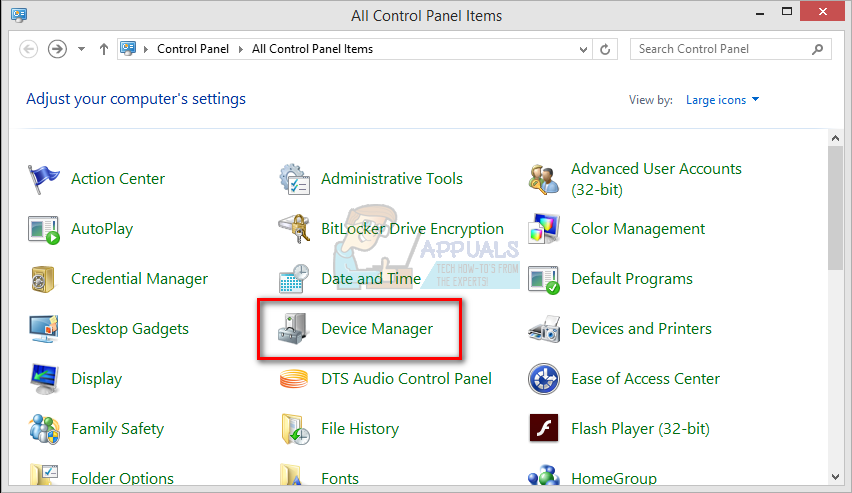Open the Device Manager icon
This screenshot has width=852, height=493.
coord(294,329)
